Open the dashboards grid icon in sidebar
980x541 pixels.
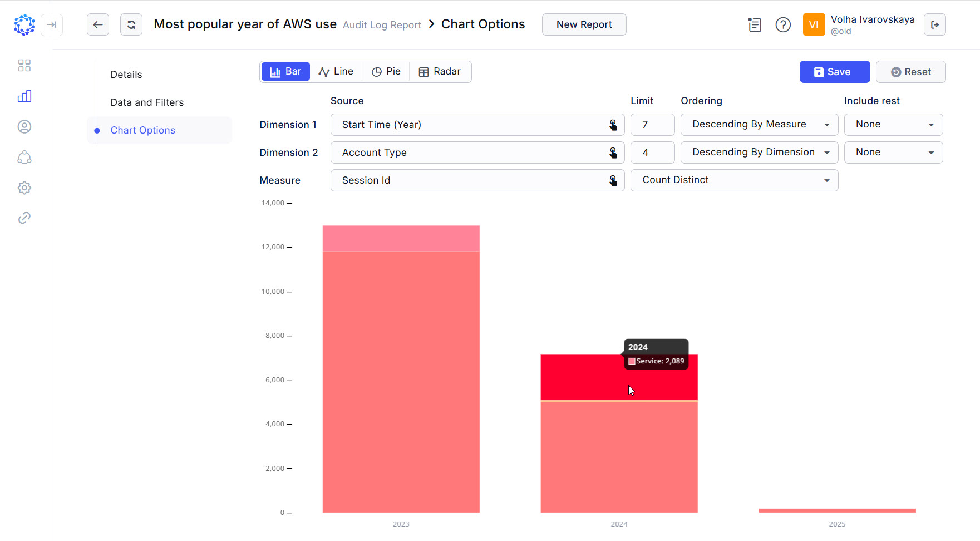coord(24,65)
